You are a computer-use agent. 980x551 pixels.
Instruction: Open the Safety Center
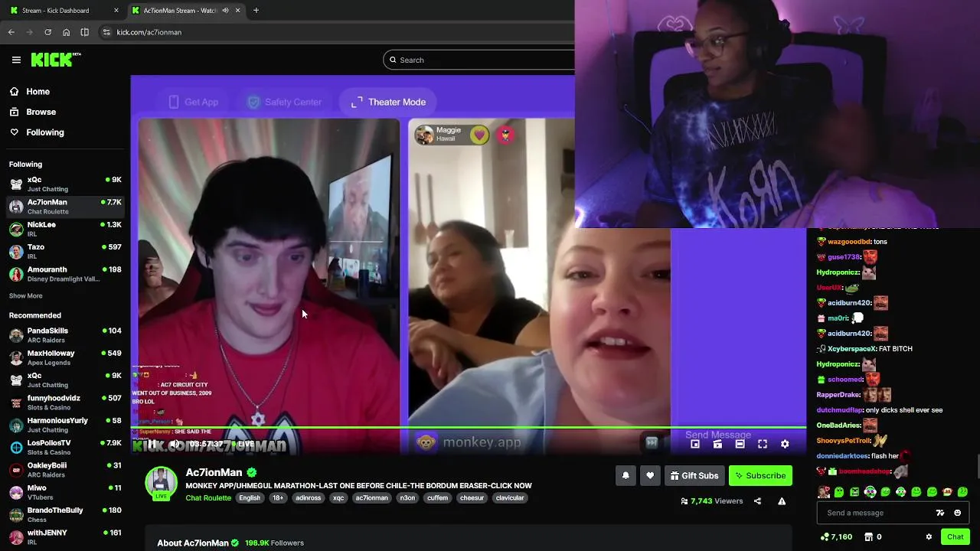click(284, 102)
